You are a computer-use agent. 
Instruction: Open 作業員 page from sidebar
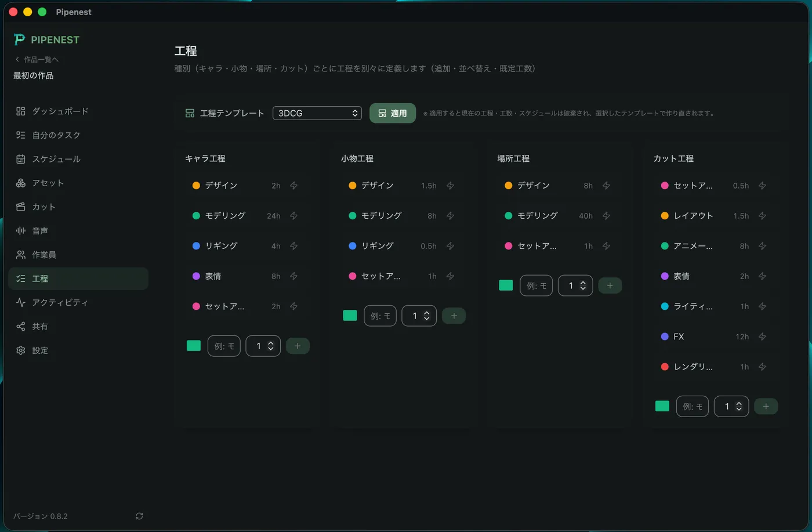78,255
